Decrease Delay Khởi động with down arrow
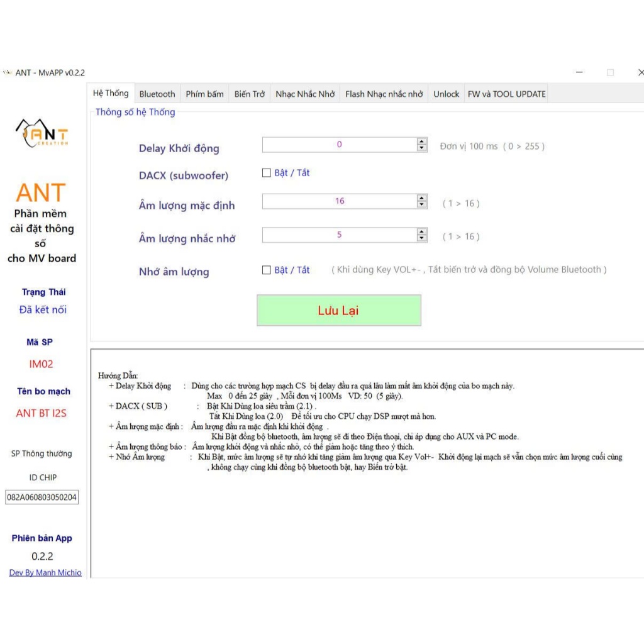 pyautogui.click(x=421, y=148)
